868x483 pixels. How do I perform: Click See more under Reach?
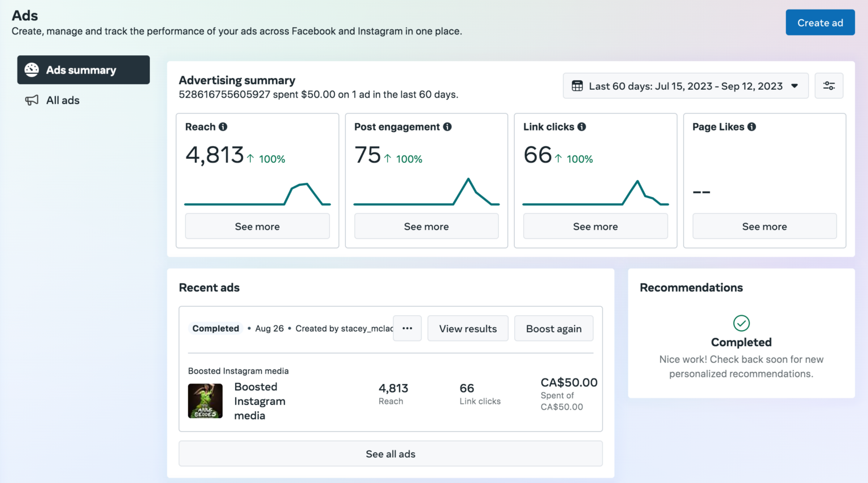pyautogui.click(x=257, y=226)
